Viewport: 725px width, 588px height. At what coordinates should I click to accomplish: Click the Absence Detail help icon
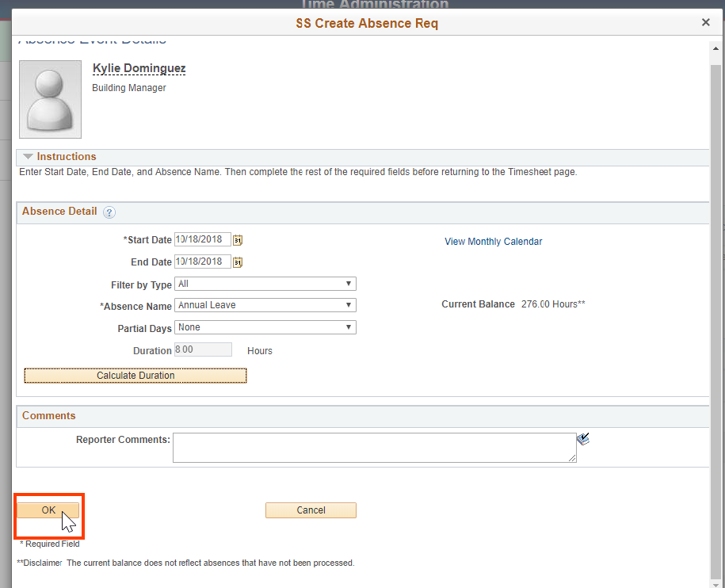(x=109, y=212)
